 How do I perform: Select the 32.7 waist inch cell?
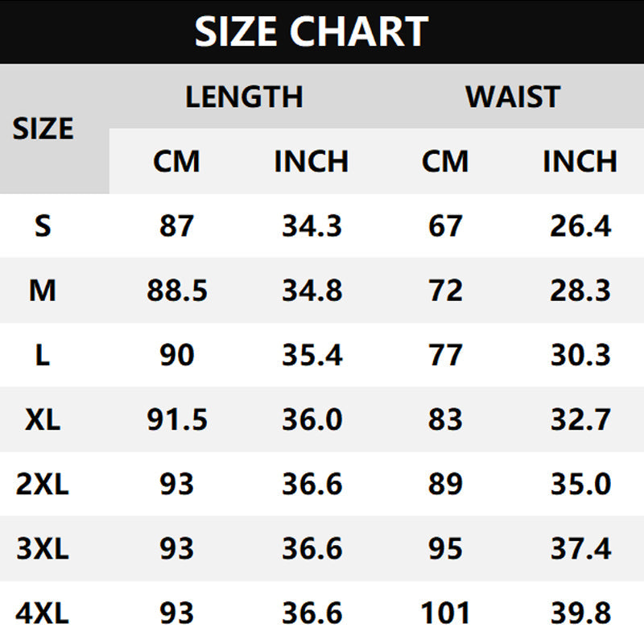pos(580,419)
